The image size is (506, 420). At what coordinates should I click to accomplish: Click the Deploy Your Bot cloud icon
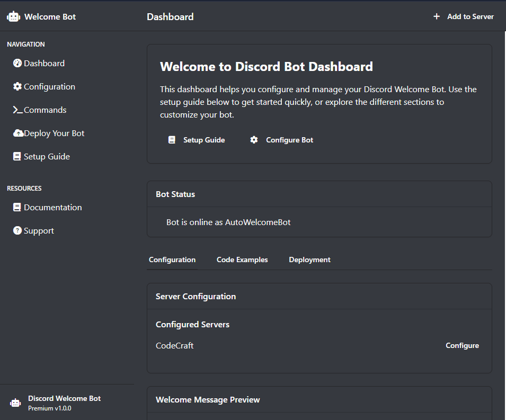[17, 133]
